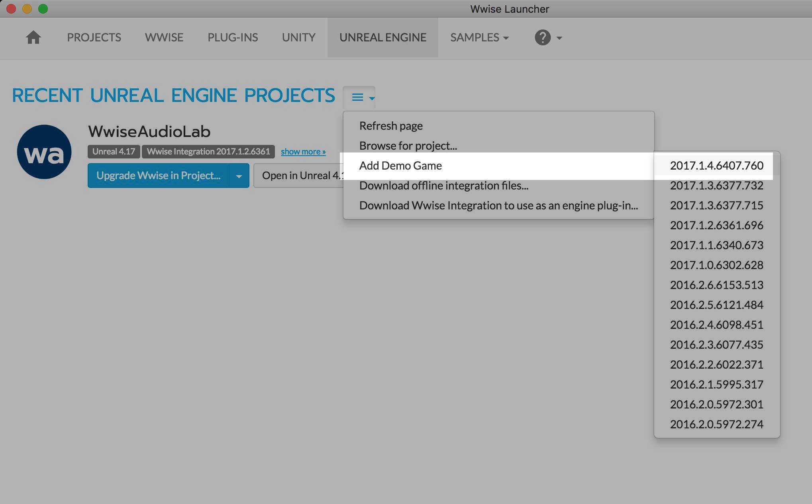This screenshot has height=504, width=812.
Task: Go to the Unity tab
Action: pyautogui.click(x=299, y=37)
